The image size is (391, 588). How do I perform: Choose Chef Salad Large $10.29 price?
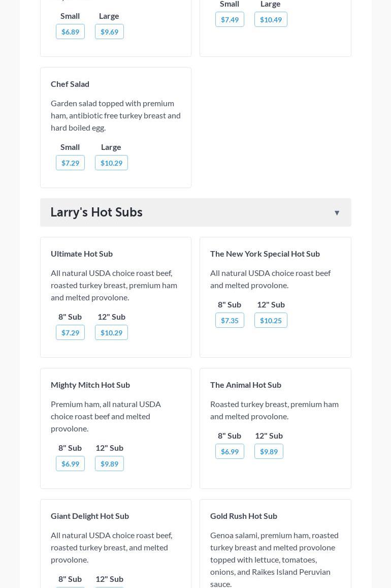(x=111, y=163)
